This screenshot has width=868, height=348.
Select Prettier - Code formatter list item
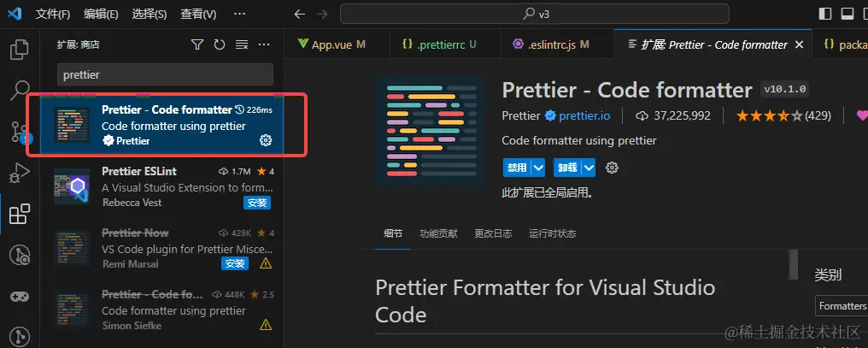pos(162,125)
